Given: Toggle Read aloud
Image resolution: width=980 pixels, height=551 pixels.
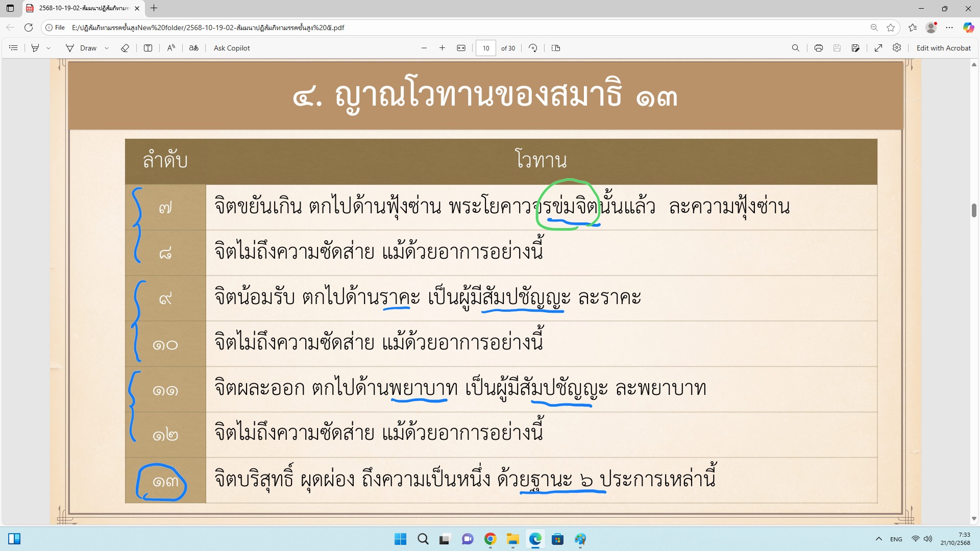Looking at the screenshot, I should click(171, 48).
